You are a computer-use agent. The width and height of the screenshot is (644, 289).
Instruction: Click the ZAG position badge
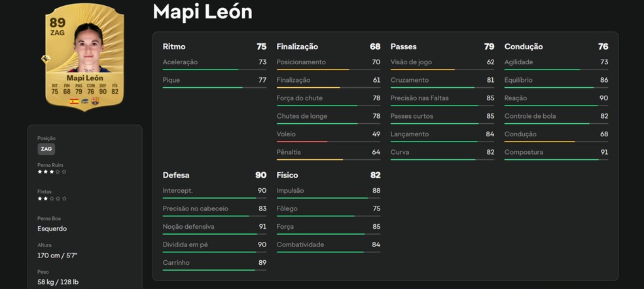[46, 149]
